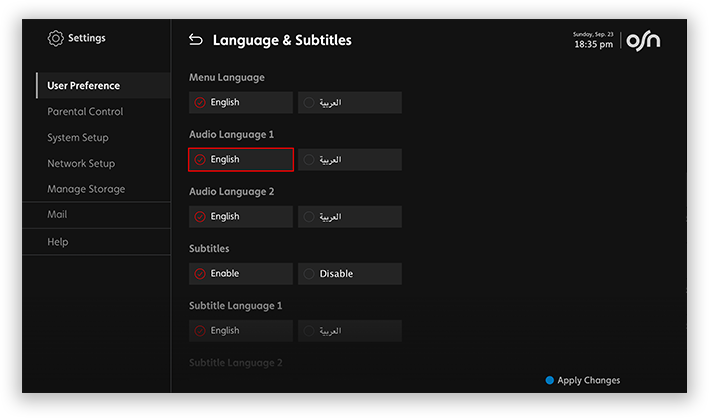Set Audio Language 2 to Arabic

point(349,216)
